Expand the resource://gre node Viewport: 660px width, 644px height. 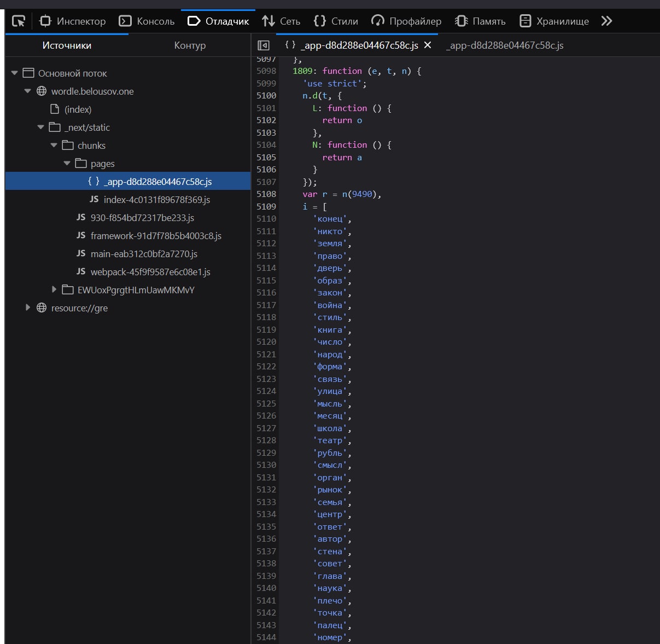click(28, 308)
